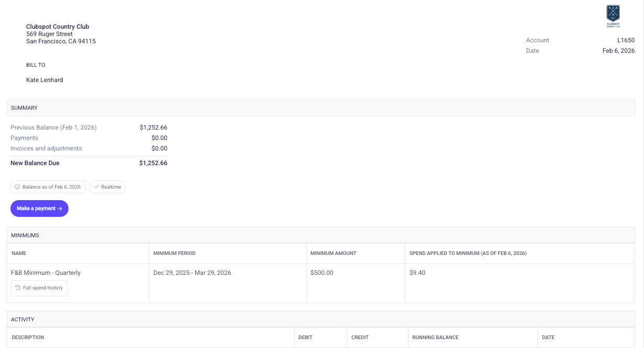The height and width of the screenshot is (348, 644).
Task: Click the Minimum Amount value $500.00
Action: point(322,273)
